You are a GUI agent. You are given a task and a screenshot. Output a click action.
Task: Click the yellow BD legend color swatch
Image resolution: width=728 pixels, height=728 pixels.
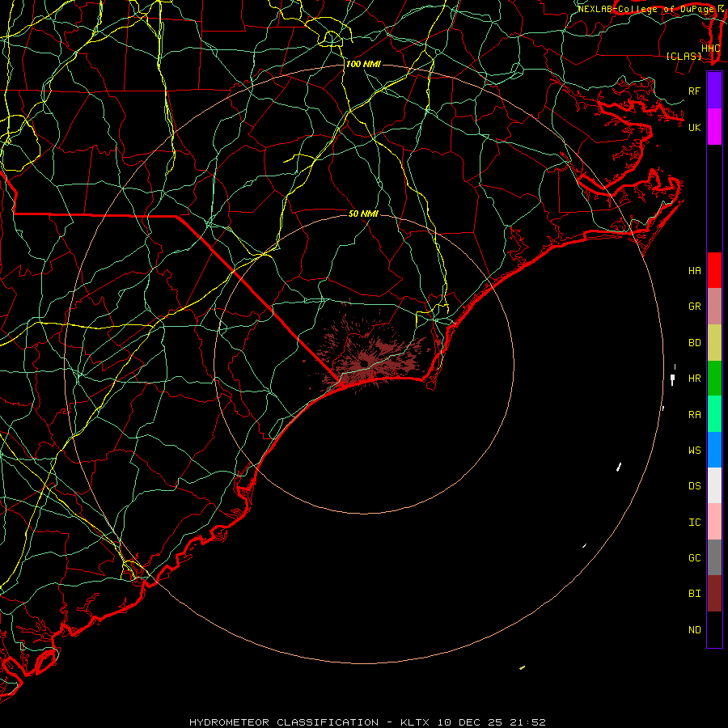click(714, 343)
